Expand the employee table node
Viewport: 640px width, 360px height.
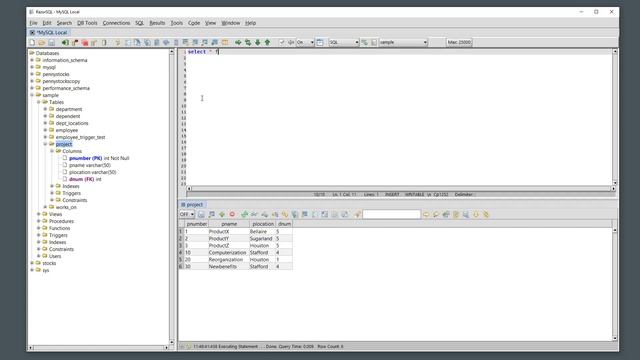tap(45, 130)
